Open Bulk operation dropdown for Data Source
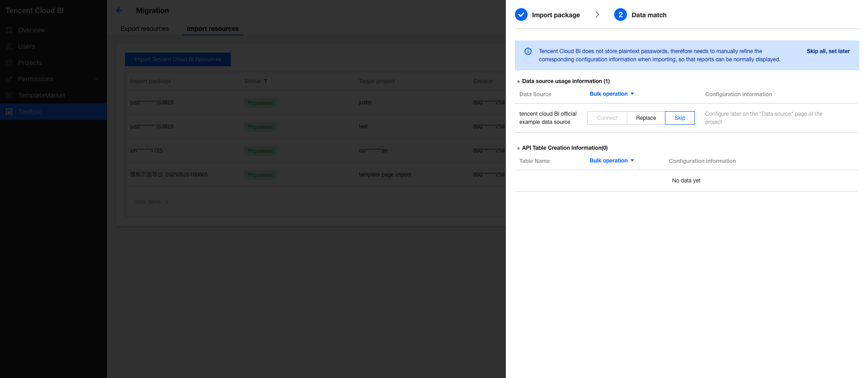The height and width of the screenshot is (378, 868). click(x=611, y=94)
